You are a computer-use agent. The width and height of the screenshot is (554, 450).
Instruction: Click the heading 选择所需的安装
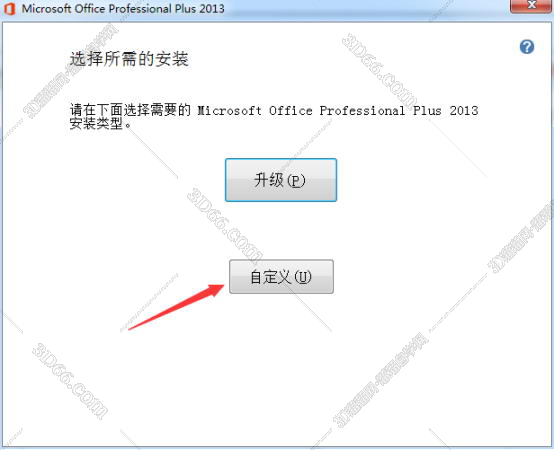[x=129, y=59]
